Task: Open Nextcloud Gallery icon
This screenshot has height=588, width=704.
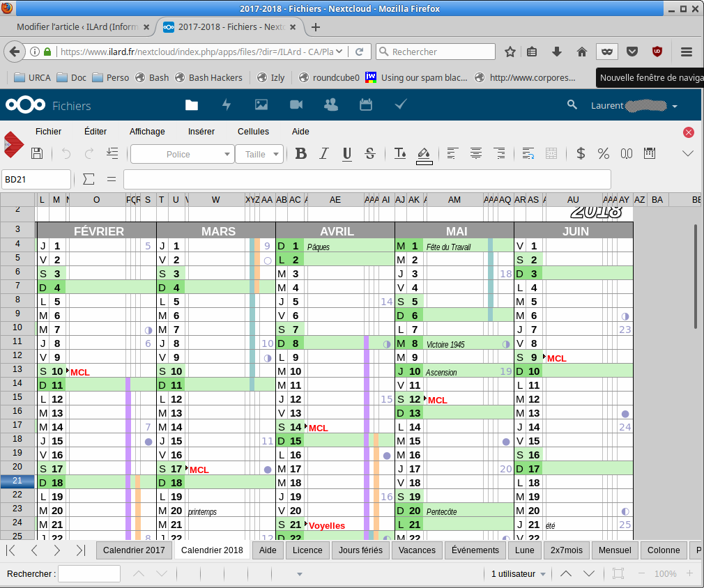Action: (x=261, y=105)
